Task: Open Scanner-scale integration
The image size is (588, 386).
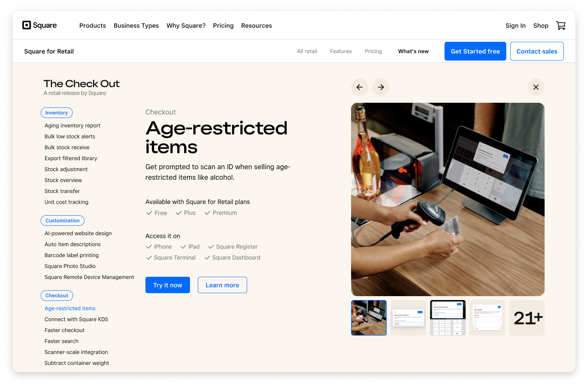Action: [76, 352]
